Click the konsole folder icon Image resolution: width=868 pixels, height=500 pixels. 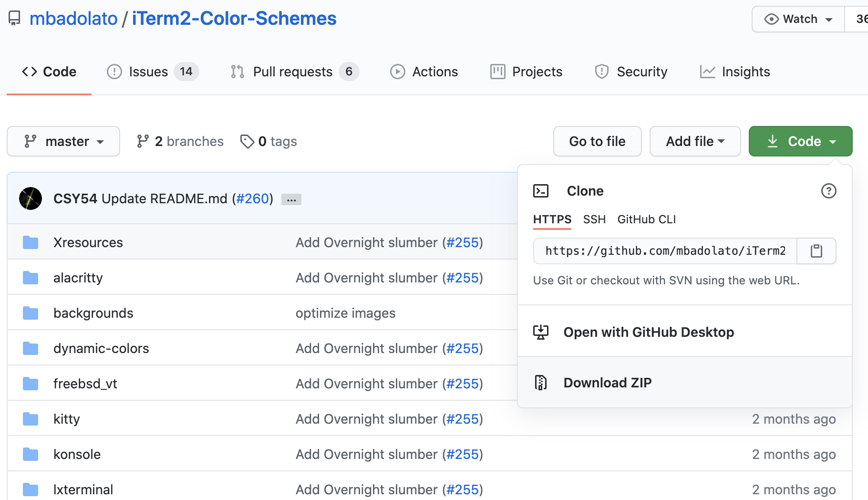tap(31, 454)
